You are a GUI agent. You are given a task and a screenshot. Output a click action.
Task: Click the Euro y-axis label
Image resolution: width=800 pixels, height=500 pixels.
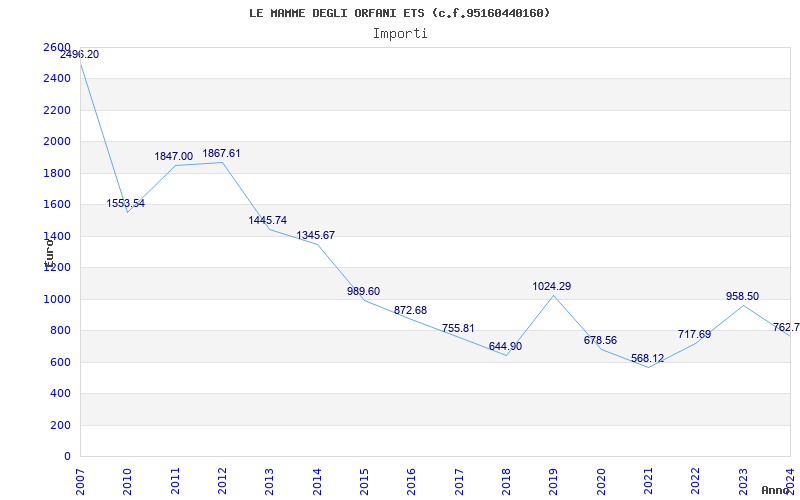coord(49,253)
